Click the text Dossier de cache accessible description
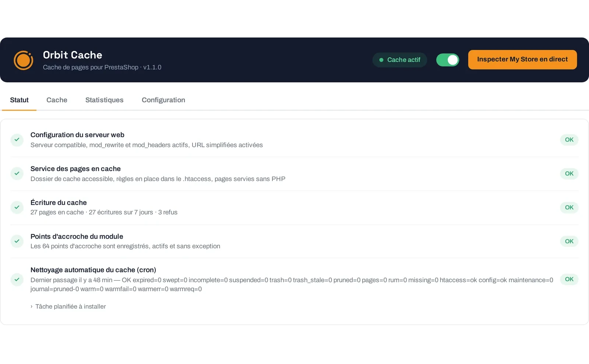Viewport: 589px width, 364px height. coord(158,179)
